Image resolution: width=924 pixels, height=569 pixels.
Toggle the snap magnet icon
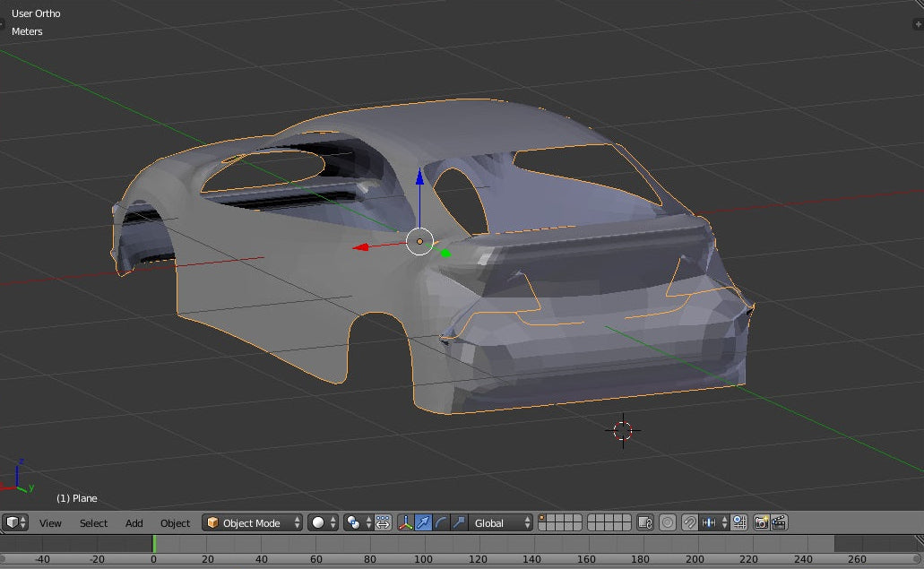click(689, 522)
